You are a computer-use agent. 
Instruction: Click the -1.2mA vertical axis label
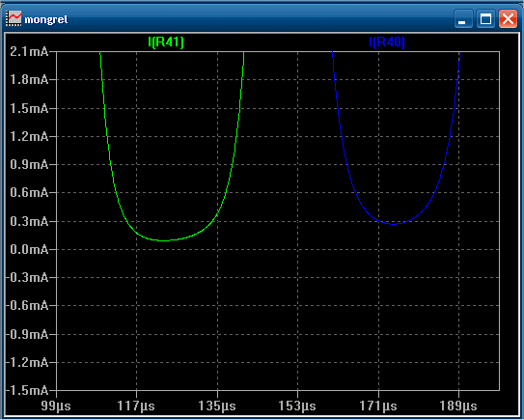(x=27, y=362)
